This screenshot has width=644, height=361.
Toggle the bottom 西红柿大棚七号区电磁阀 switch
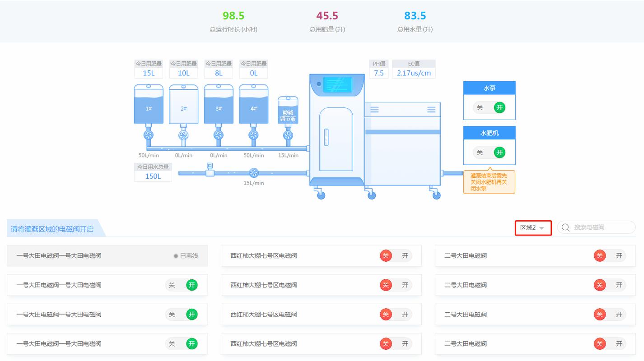[x=396, y=343]
